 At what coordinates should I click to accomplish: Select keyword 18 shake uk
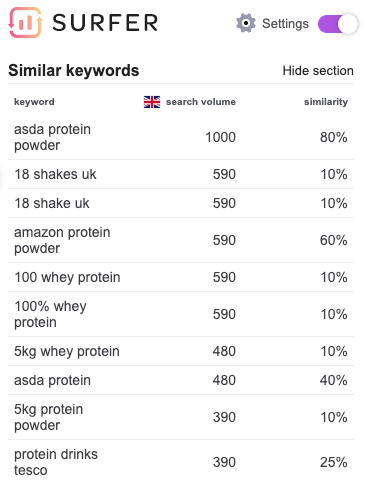[x=52, y=203]
